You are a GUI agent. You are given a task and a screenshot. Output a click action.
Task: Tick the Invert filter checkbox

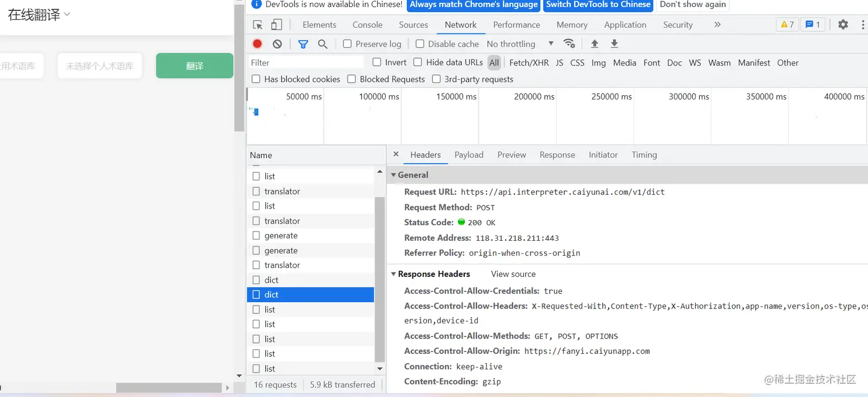[x=377, y=62]
